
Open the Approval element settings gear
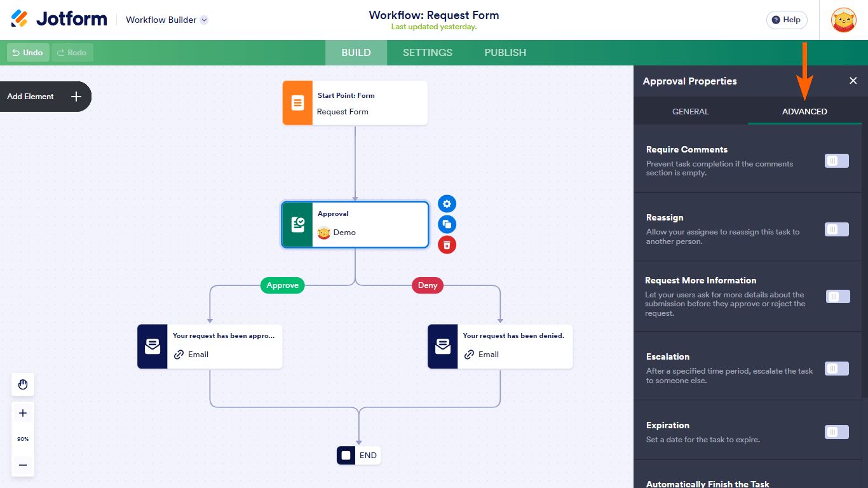coord(447,204)
